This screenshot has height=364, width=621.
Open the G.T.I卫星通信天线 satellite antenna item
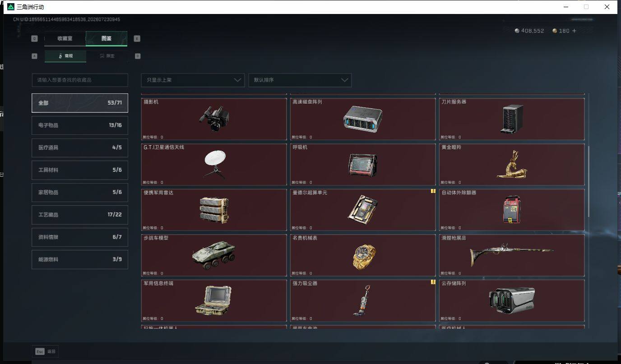coord(214,165)
